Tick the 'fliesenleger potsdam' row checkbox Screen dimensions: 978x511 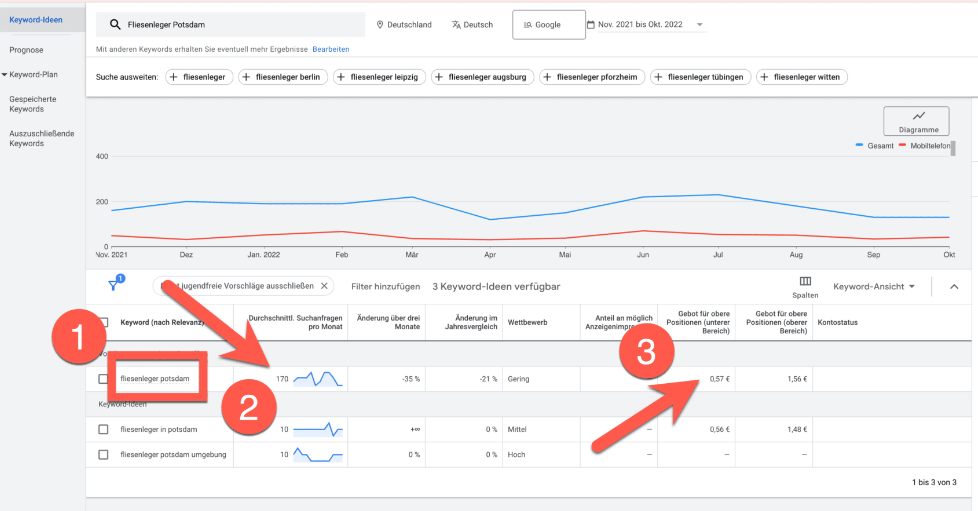(103, 379)
